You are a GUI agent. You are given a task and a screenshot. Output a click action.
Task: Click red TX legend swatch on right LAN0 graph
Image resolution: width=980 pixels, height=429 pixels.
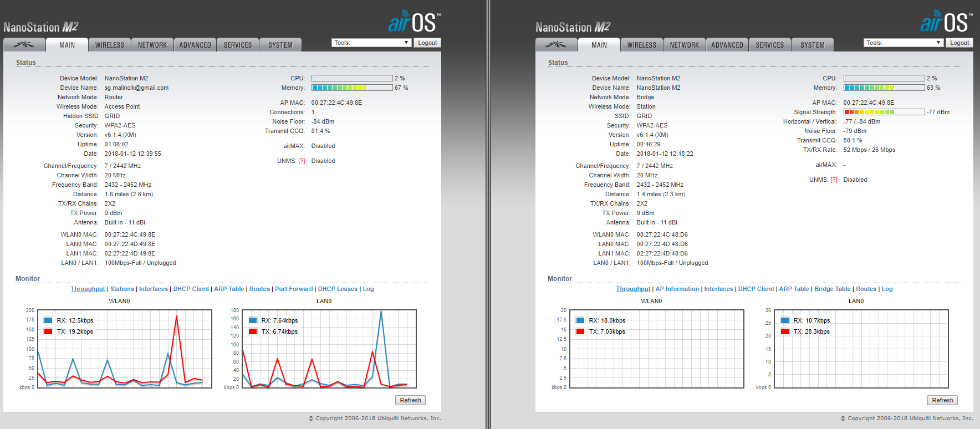click(785, 331)
